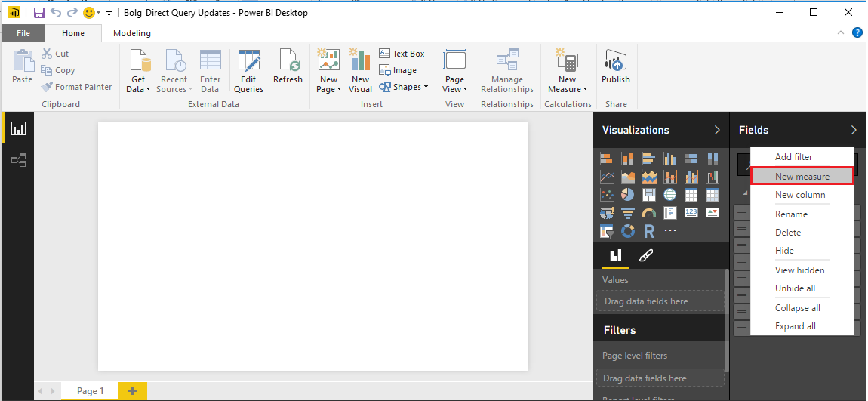Screen dimensions: 868x401
Task: Select the Waterfall chart visual
Action: [x=712, y=177]
